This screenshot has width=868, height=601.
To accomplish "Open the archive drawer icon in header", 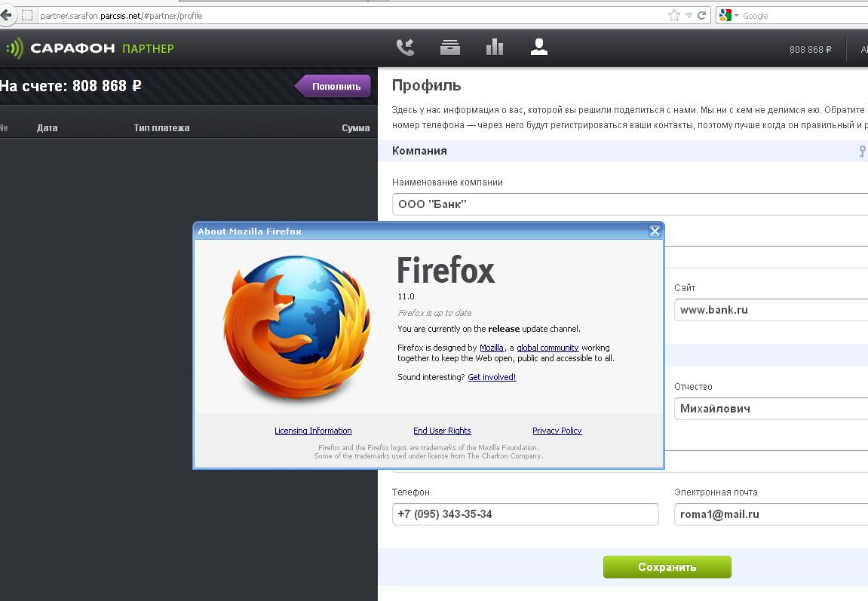I will click(x=450, y=48).
